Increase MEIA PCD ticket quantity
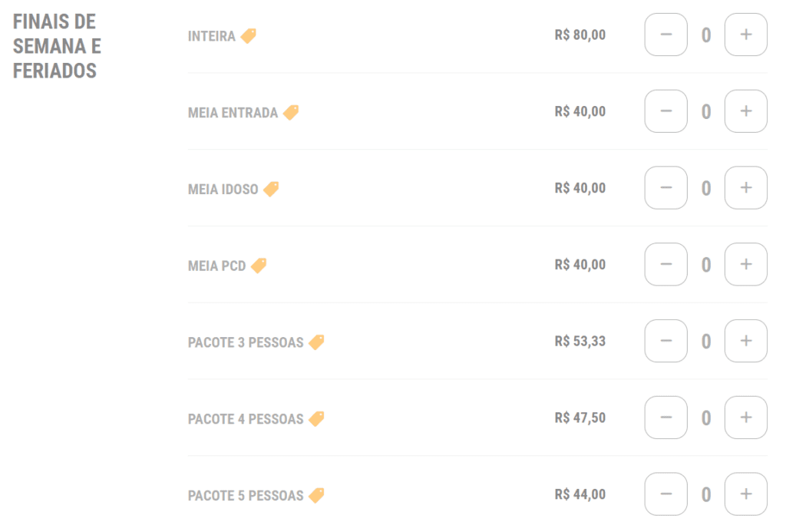The image size is (786, 532). (746, 264)
